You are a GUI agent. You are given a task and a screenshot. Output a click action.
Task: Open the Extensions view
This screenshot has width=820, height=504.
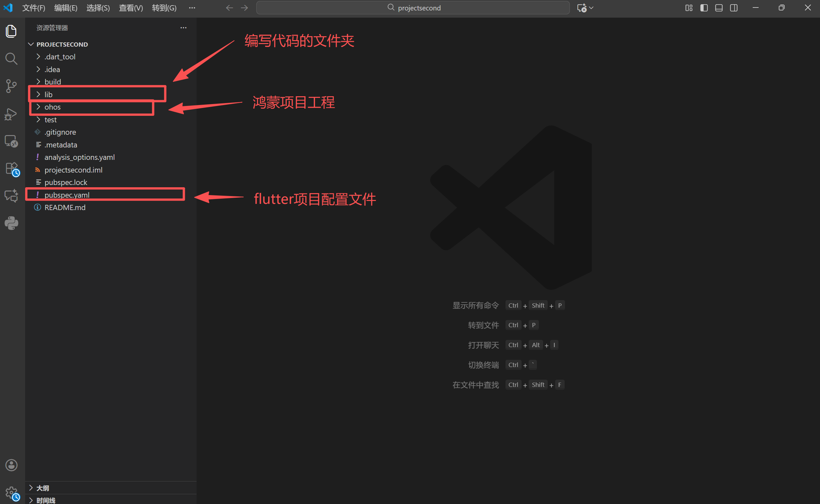pos(11,169)
